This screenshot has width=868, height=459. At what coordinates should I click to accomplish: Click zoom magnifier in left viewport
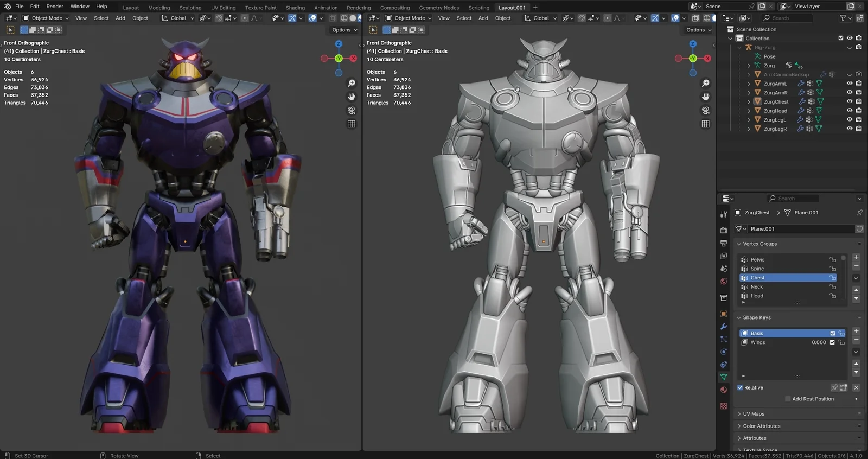tap(352, 83)
